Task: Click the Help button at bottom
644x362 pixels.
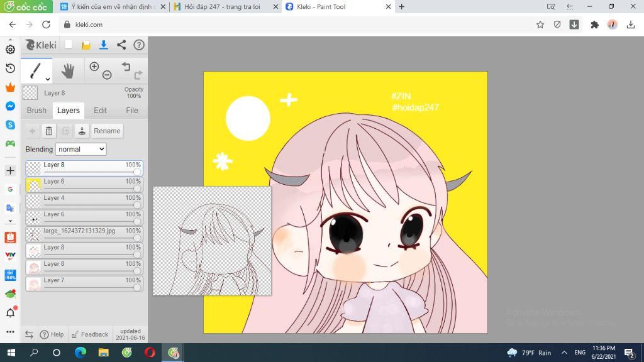Action: point(52,334)
